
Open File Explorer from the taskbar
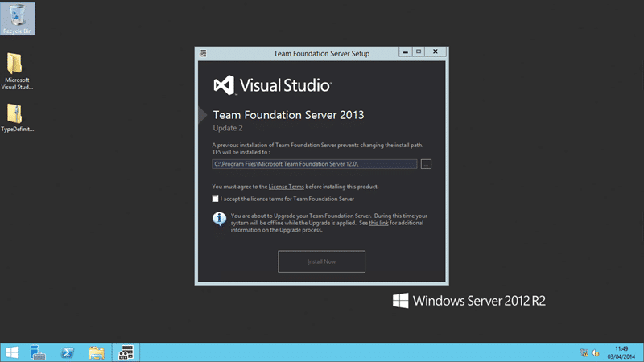click(97, 352)
